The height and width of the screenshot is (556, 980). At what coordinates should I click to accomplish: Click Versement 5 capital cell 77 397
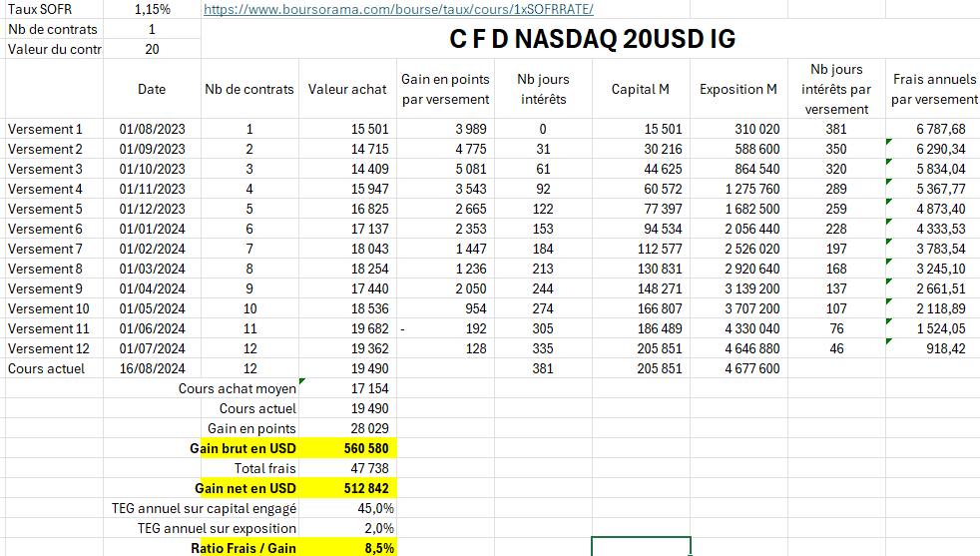[641, 209]
